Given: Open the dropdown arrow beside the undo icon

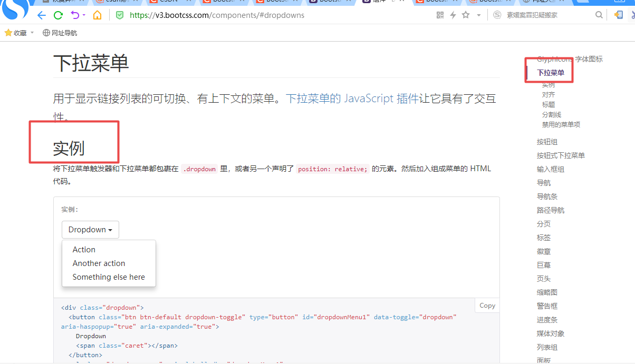Looking at the screenshot, I should pos(84,15).
